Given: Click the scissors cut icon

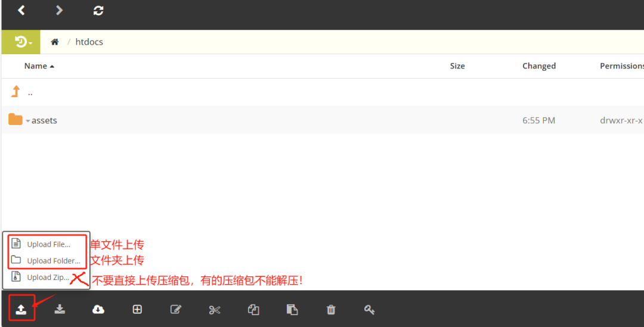Looking at the screenshot, I should click(215, 309).
